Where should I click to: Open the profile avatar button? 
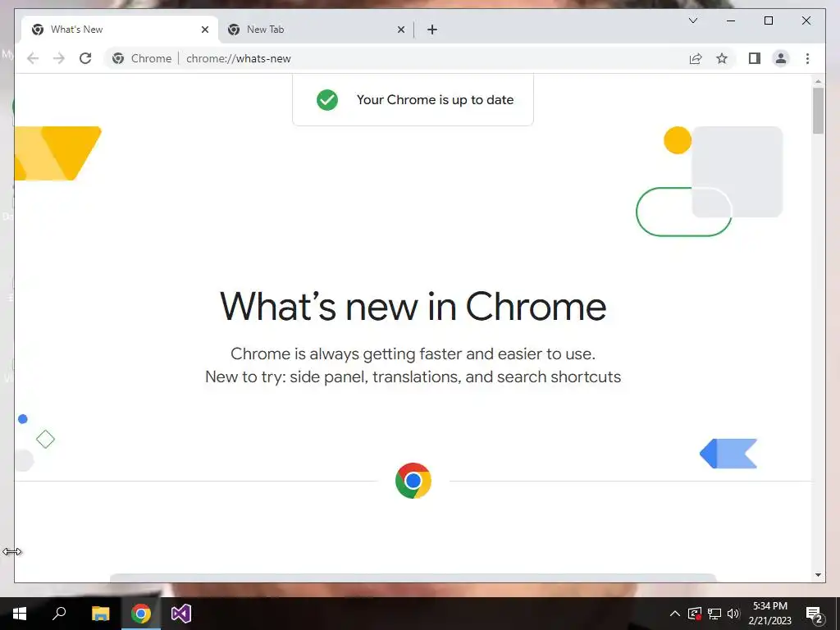pyautogui.click(x=781, y=58)
